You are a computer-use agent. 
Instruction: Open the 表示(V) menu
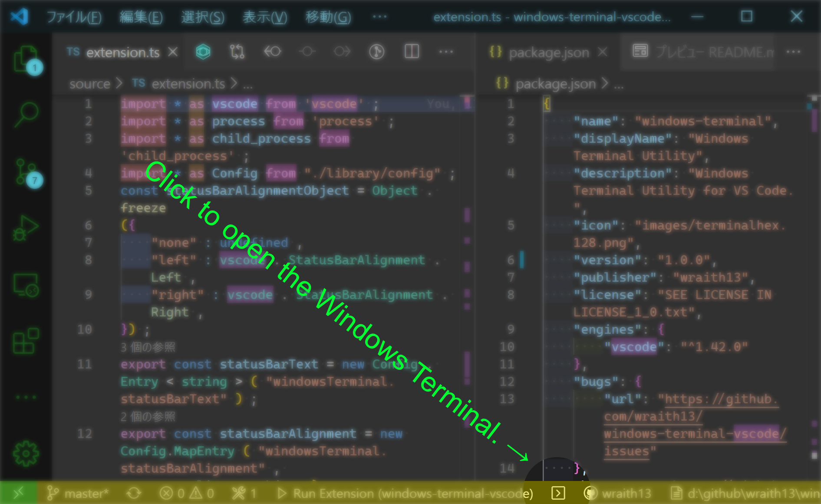click(x=265, y=17)
